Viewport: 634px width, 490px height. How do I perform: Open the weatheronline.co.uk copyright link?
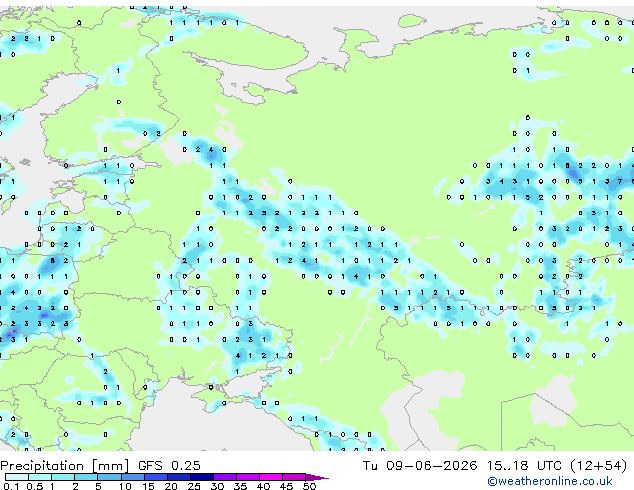tap(550, 481)
